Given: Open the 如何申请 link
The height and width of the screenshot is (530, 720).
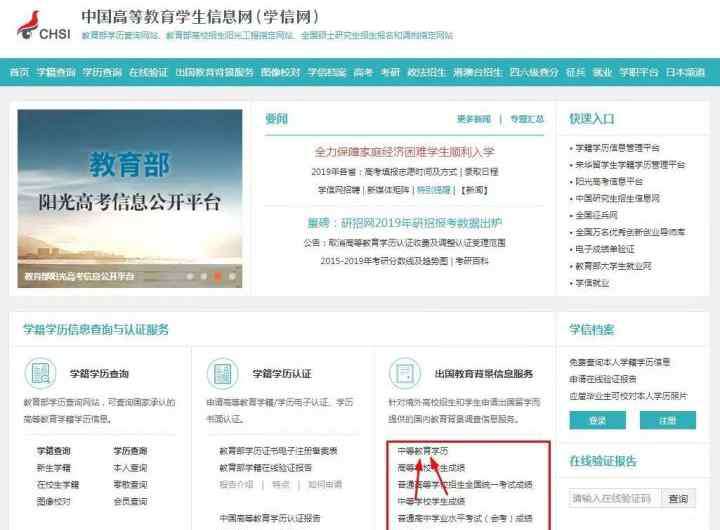Looking at the screenshot, I should [x=325, y=485].
